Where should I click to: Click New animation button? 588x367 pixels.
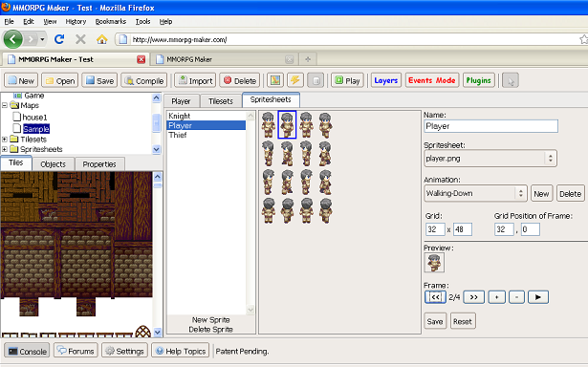[x=541, y=193]
